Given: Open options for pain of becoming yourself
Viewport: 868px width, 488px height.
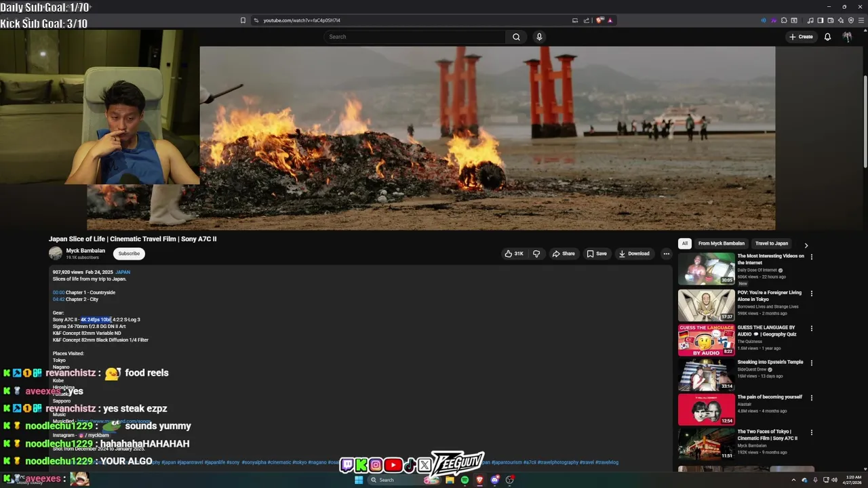Looking at the screenshot, I should [x=812, y=398].
